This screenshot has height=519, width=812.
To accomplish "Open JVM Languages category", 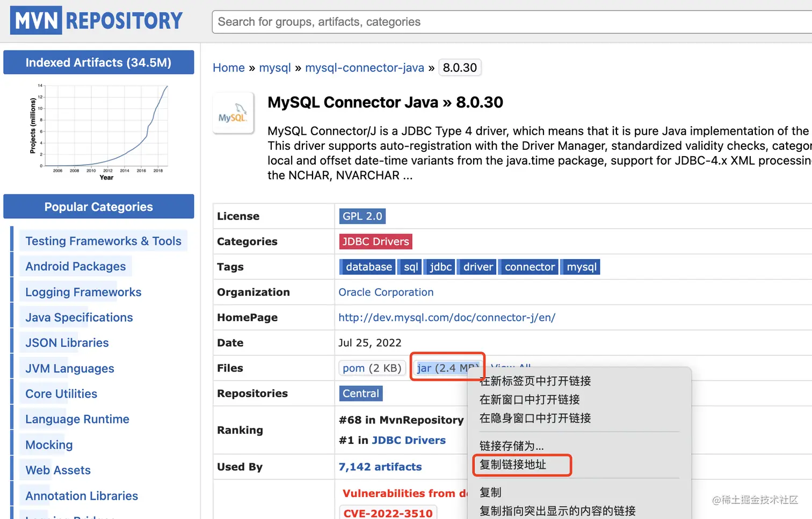I will click(70, 368).
